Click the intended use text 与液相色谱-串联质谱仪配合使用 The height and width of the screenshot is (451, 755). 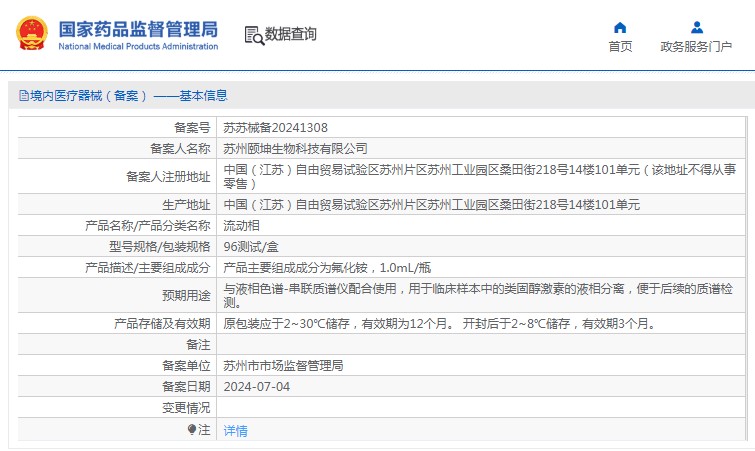(x=310, y=289)
